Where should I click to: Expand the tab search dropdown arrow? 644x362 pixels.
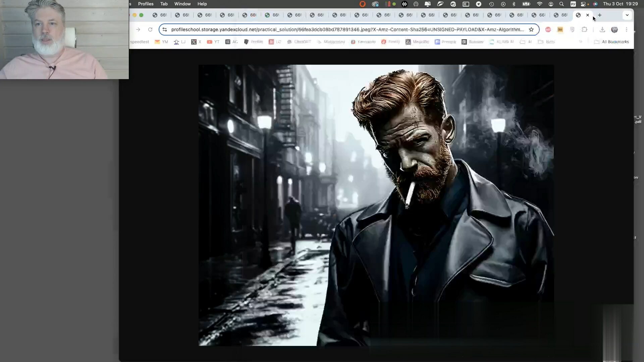pyautogui.click(x=627, y=15)
